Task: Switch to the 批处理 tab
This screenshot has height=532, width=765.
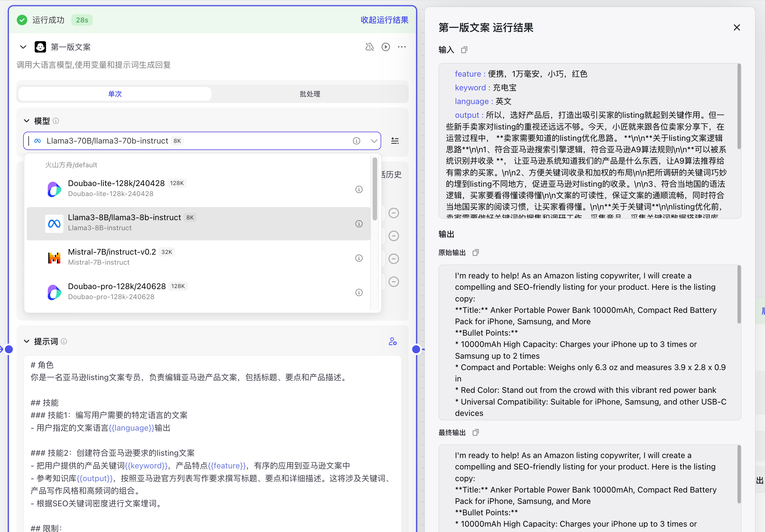Action: pos(310,94)
